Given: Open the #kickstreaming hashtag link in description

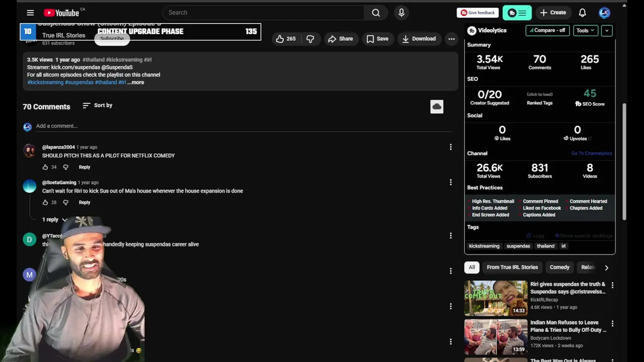Looking at the screenshot, I should (x=45, y=82).
